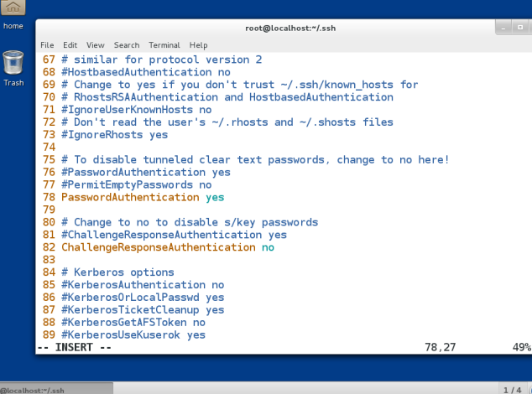Click the #PermitEmptyPasswords no line
The image size is (532, 394).
click(137, 184)
